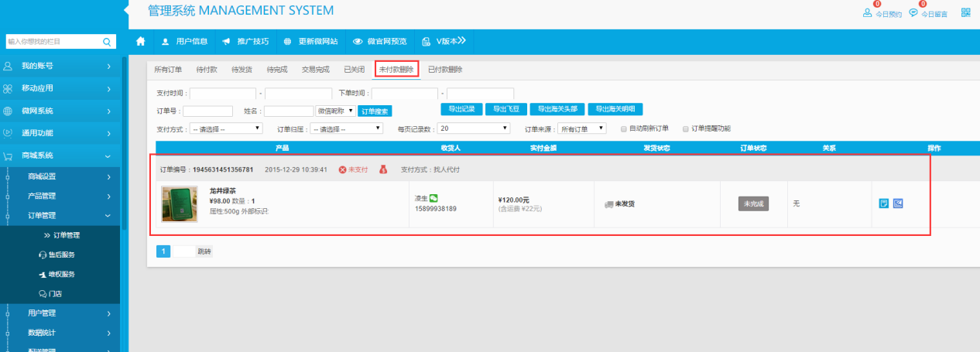Click the 导出记录 button
This screenshot has height=352, width=980.
pos(461,109)
